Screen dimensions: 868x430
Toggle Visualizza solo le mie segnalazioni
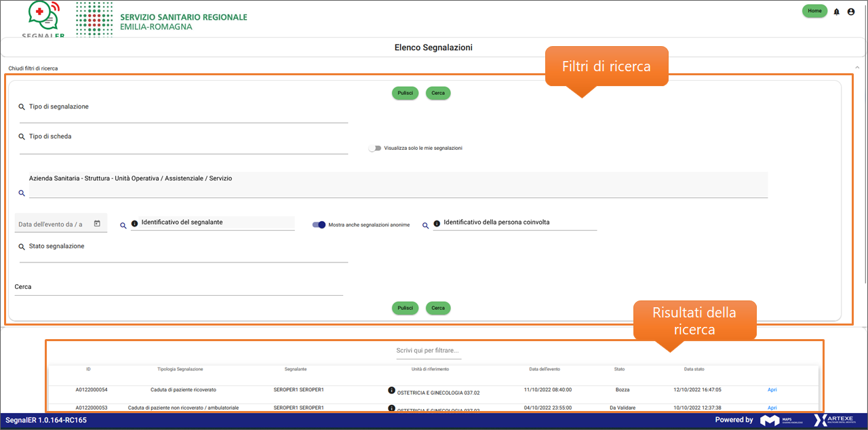(x=375, y=148)
